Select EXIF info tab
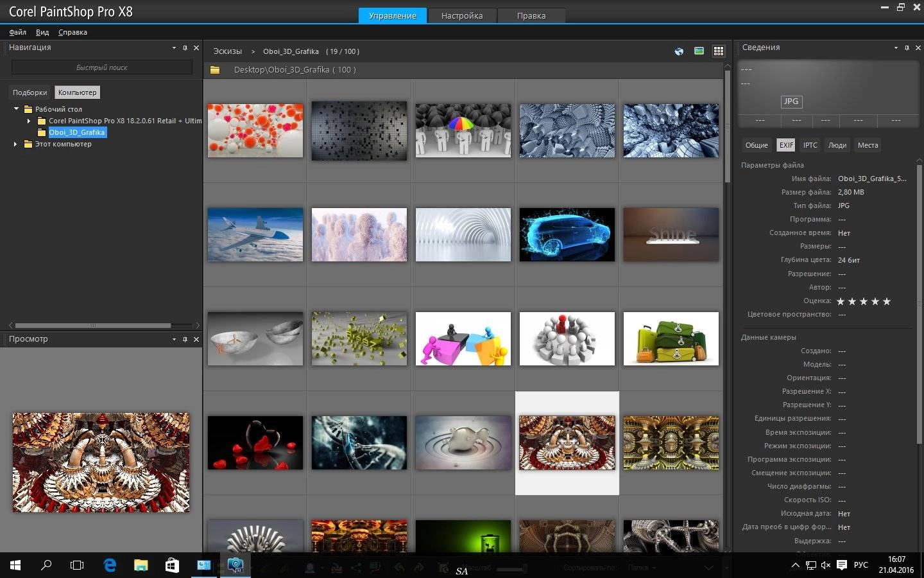Screen dimensions: 924x578 [x=786, y=145]
